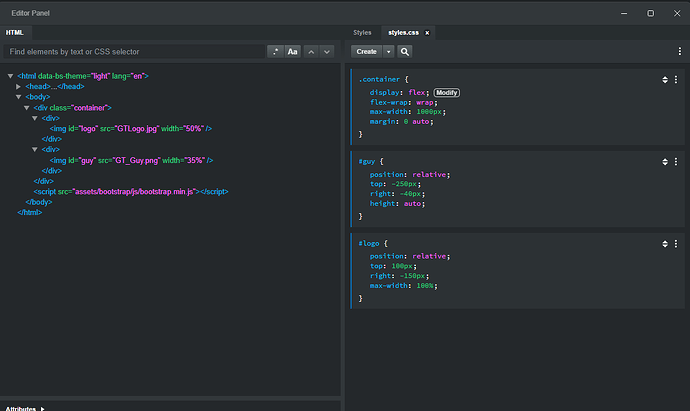Close the styles.css tab

click(427, 33)
